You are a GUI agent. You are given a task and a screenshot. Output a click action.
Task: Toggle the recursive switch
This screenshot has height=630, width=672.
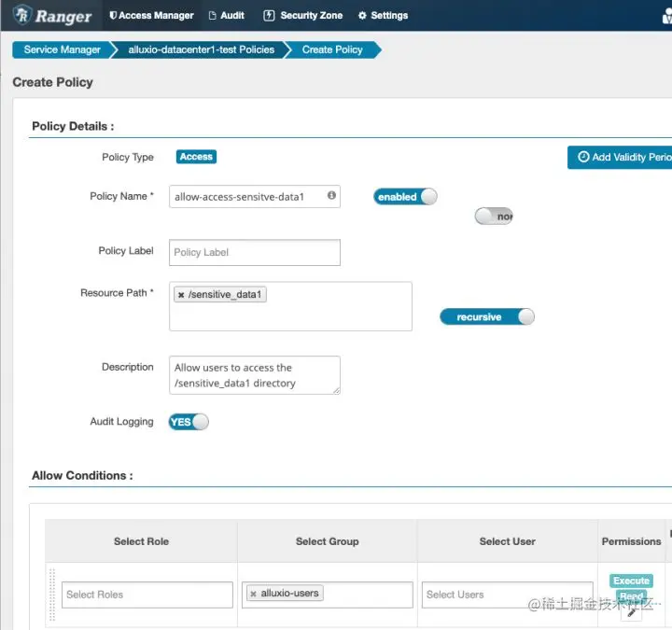tap(487, 317)
